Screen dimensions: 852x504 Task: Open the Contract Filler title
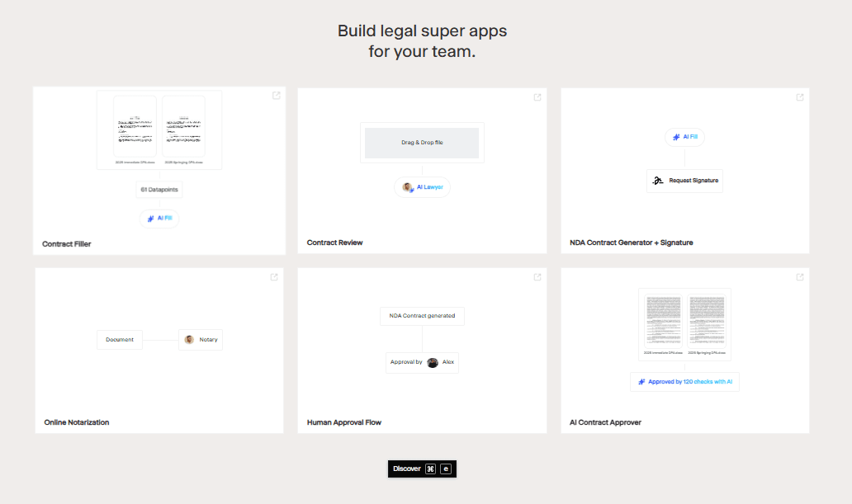pyautogui.click(x=66, y=244)
